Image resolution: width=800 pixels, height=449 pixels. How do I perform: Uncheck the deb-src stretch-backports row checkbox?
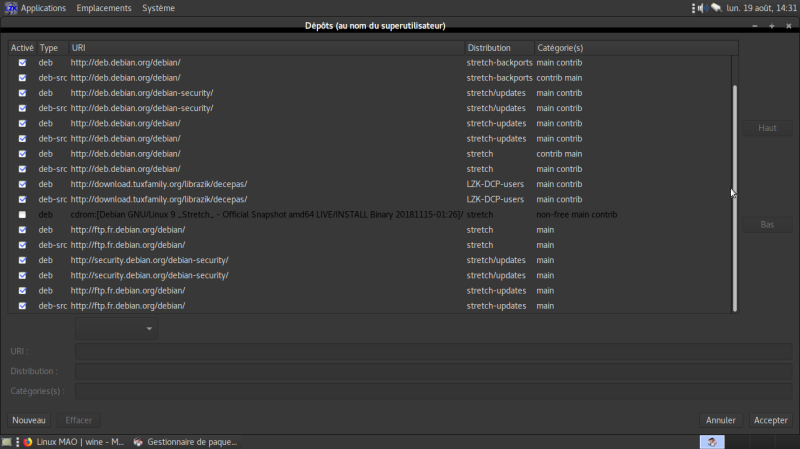coord(22,78)
